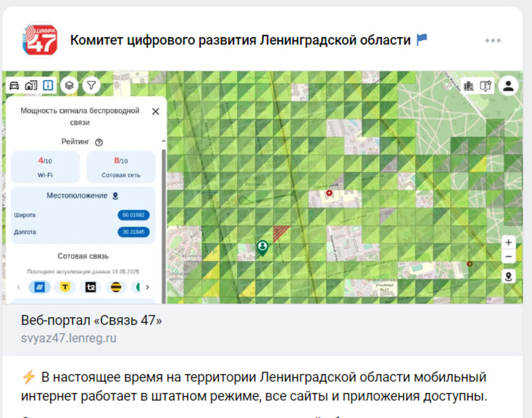532x418 pixels.
Task: Select the t2 operator logo
Action: 91,287
